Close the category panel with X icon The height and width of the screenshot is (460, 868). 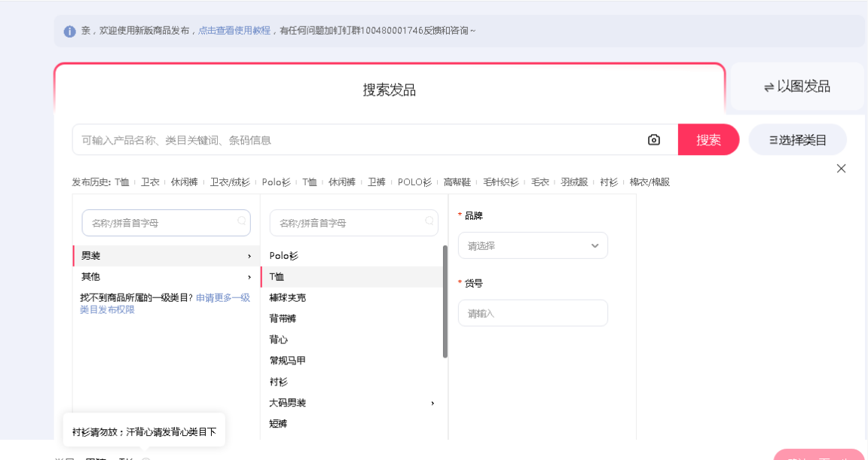841,169
